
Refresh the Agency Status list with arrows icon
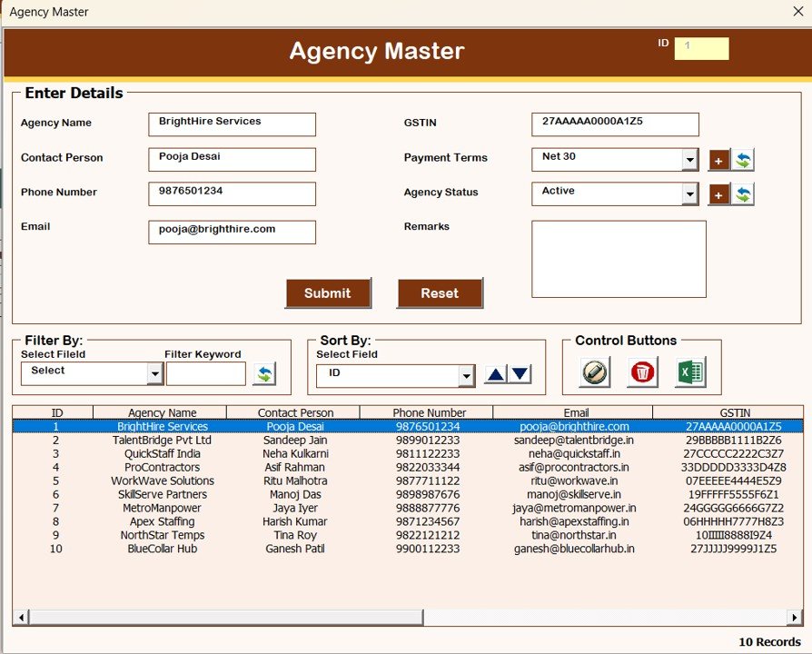coord(743,193)
